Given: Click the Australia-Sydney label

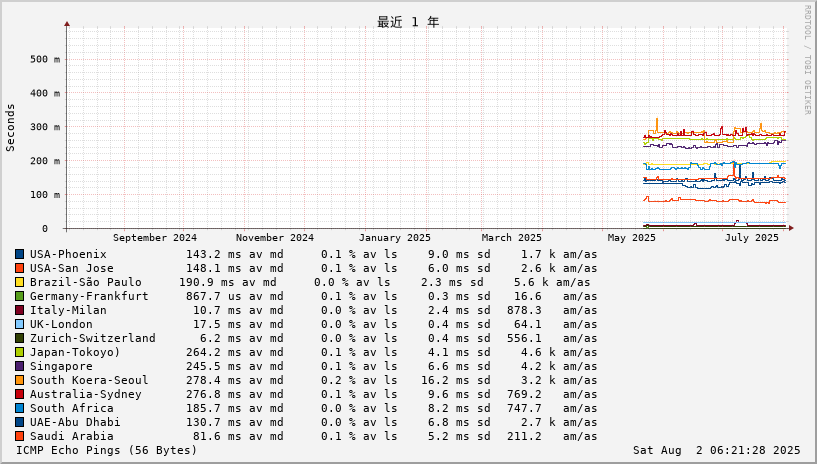Looking at the screenshot, I should pos(85,395).
